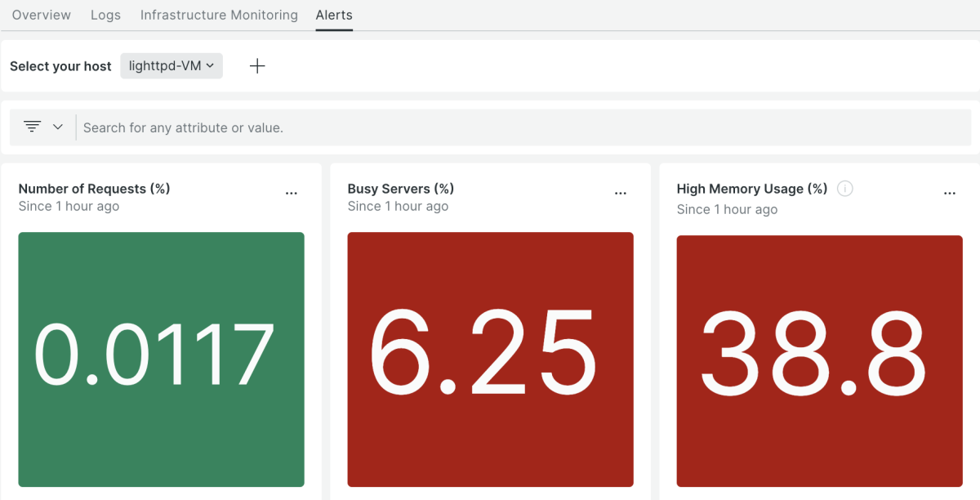The image size is (980, 500).
Task: Switch to the Overview tab
Action: pos(42,15)
